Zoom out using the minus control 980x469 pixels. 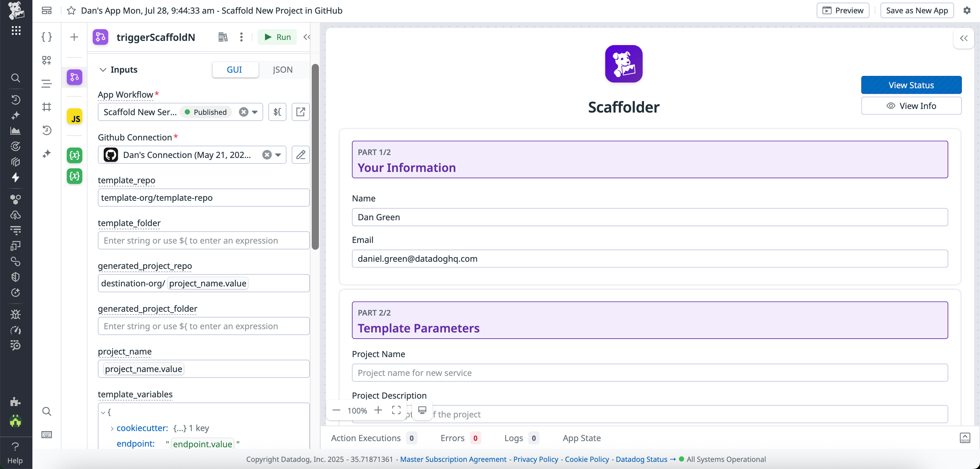336,410
